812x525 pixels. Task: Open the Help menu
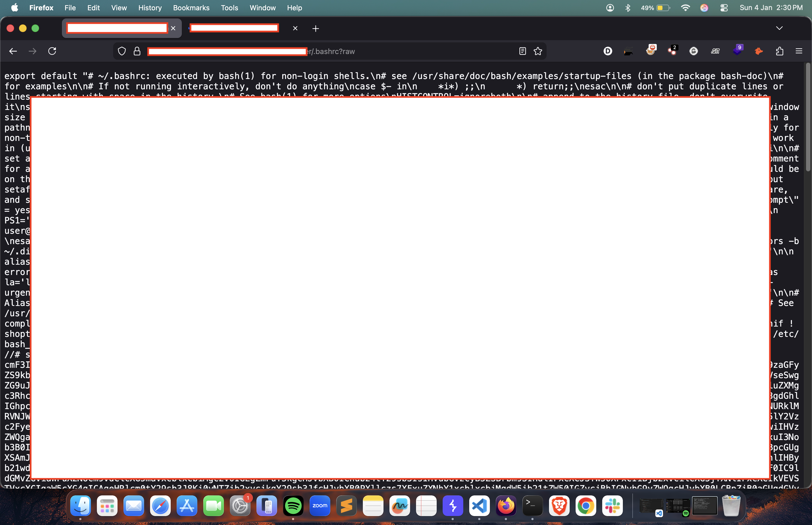point(294,8)
